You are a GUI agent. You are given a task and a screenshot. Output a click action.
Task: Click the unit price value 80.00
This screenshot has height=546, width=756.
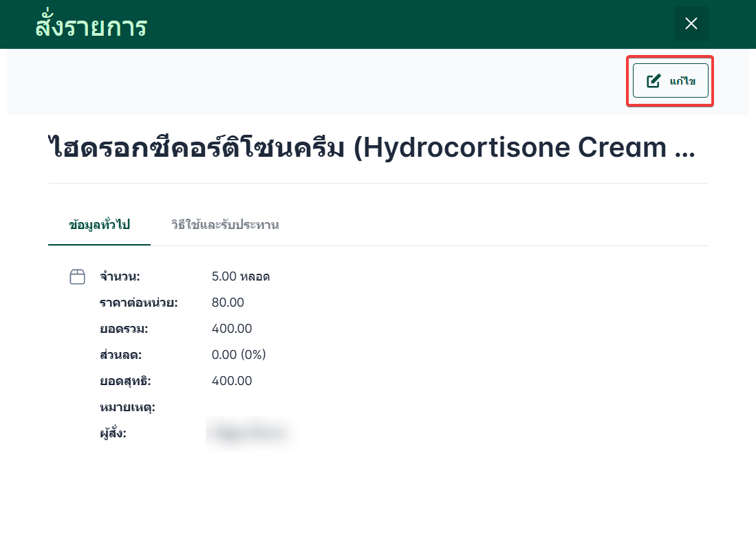(228, 303)
